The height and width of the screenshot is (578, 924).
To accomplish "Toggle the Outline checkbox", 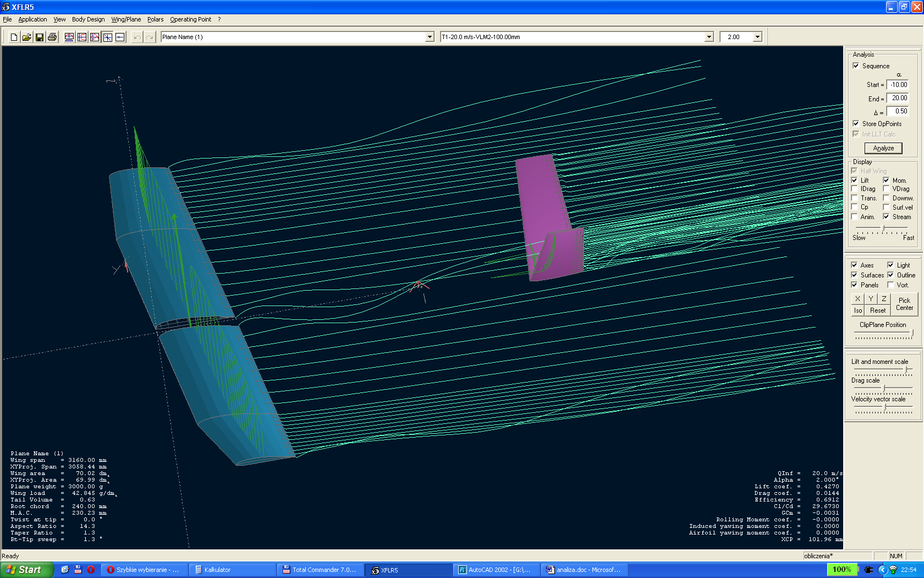I will tap(890, 275).
